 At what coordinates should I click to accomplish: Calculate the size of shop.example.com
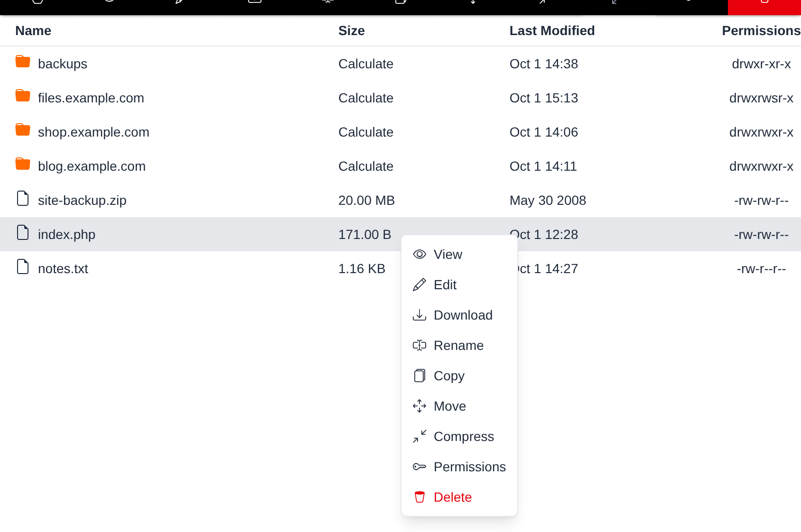tap(365, 132)
